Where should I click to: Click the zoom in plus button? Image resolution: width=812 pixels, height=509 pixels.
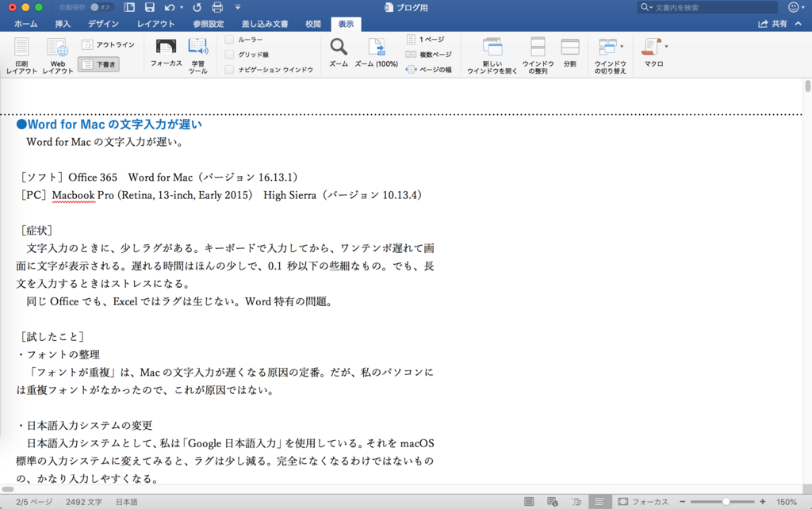[x=762, y=502]
